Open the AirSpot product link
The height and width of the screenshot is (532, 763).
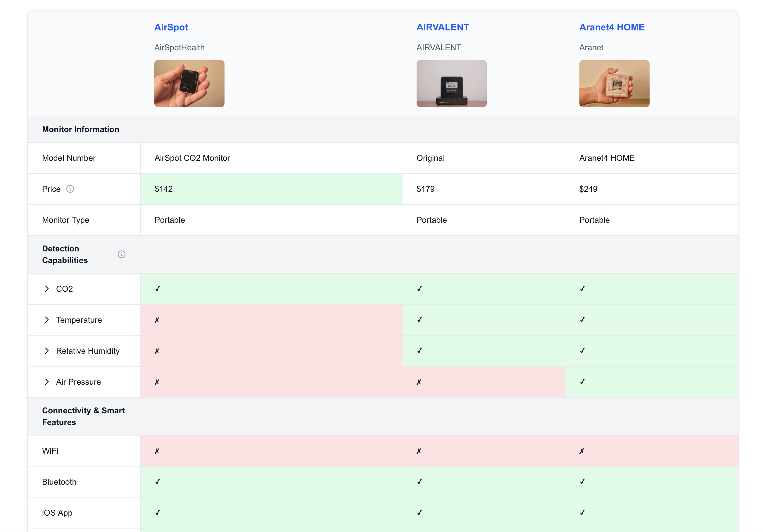pos(171,27)
